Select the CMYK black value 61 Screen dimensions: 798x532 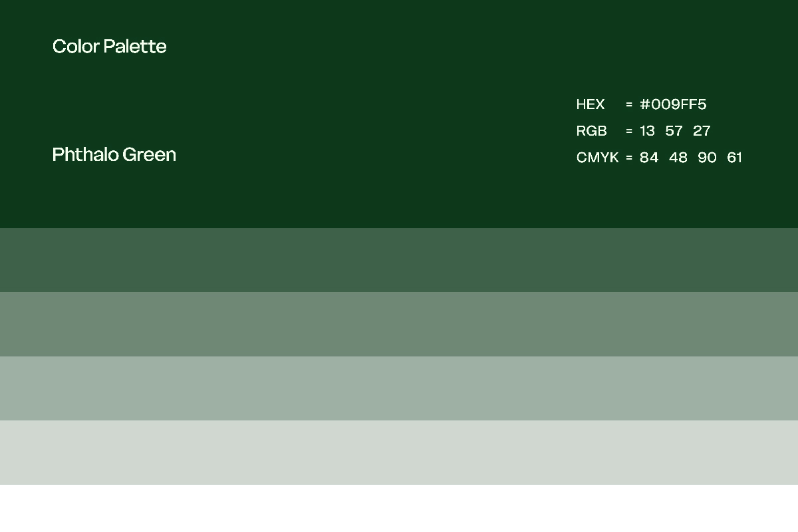tap(734, 158)
